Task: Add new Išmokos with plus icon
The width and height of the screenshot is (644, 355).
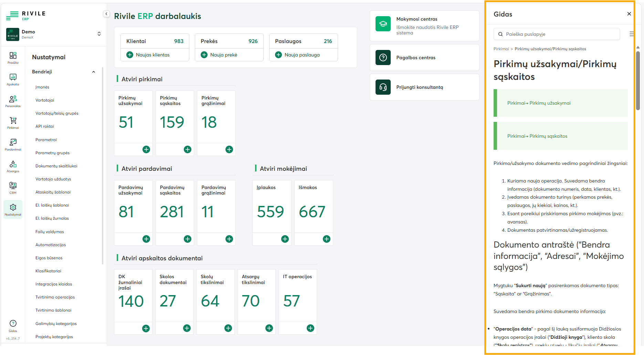Action: tap(327, 239)
